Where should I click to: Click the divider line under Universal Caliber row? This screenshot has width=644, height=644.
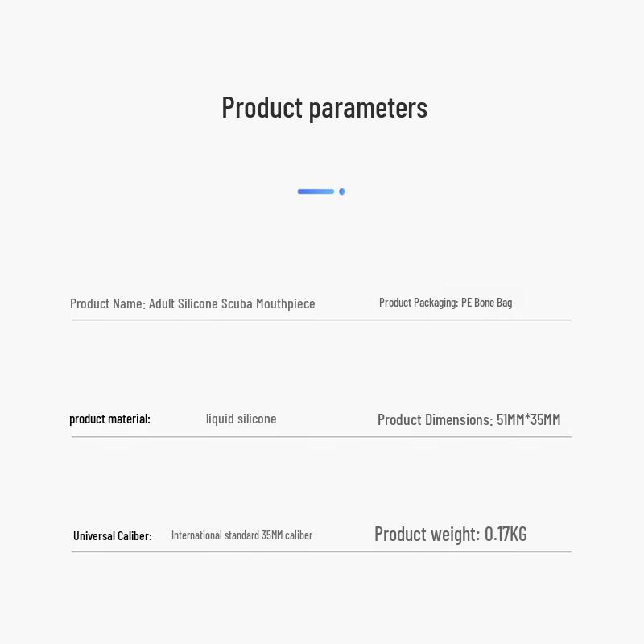(x=321, y=551)
